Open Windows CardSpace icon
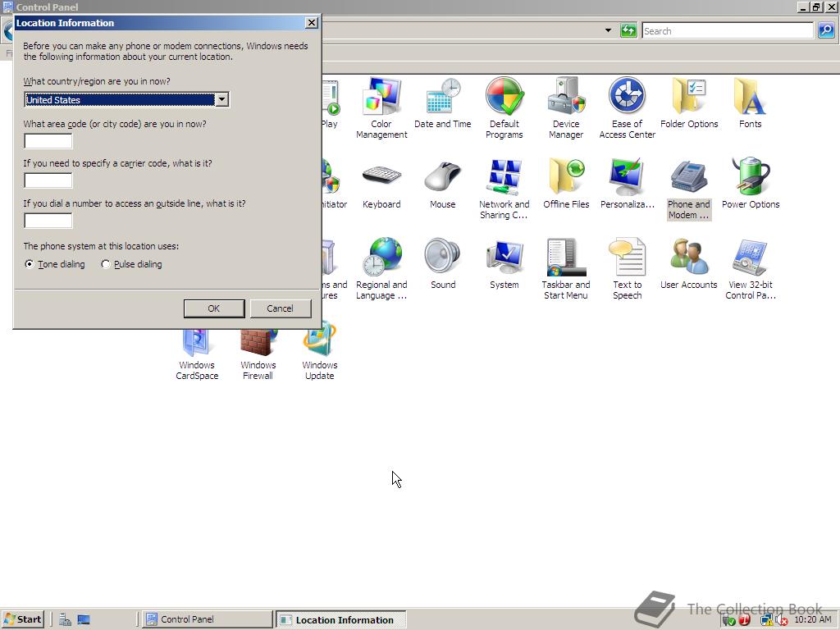This screenshot has width=840, height=630. point(197,354)
